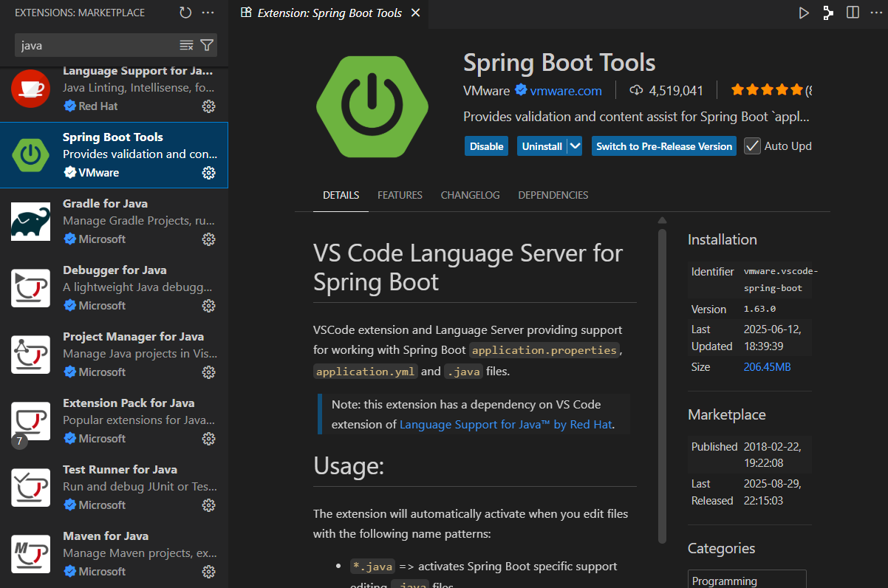The width and height of the screenshot is (888, 588).
Task: Open the Views and More Actions ellipsis menu
Action: point(208,13)
